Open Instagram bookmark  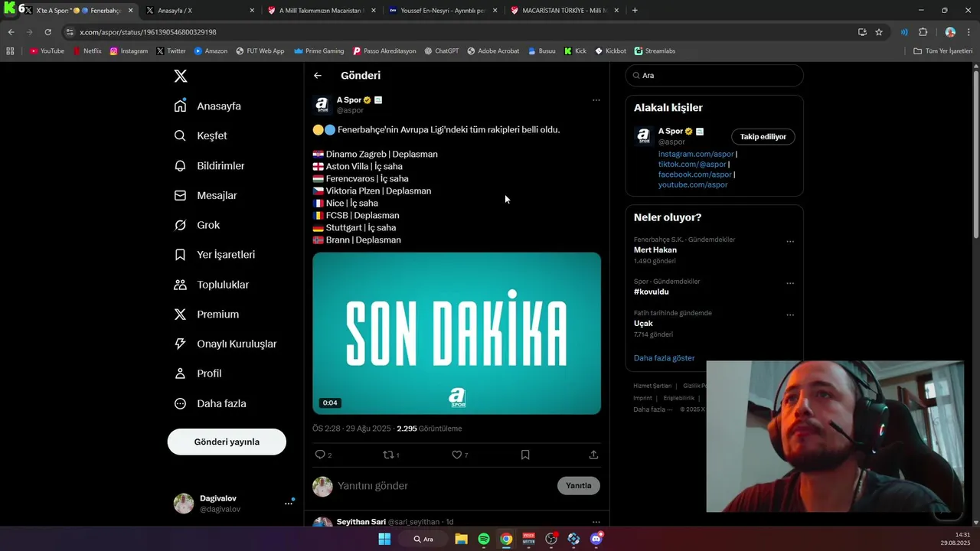(129, 51)
